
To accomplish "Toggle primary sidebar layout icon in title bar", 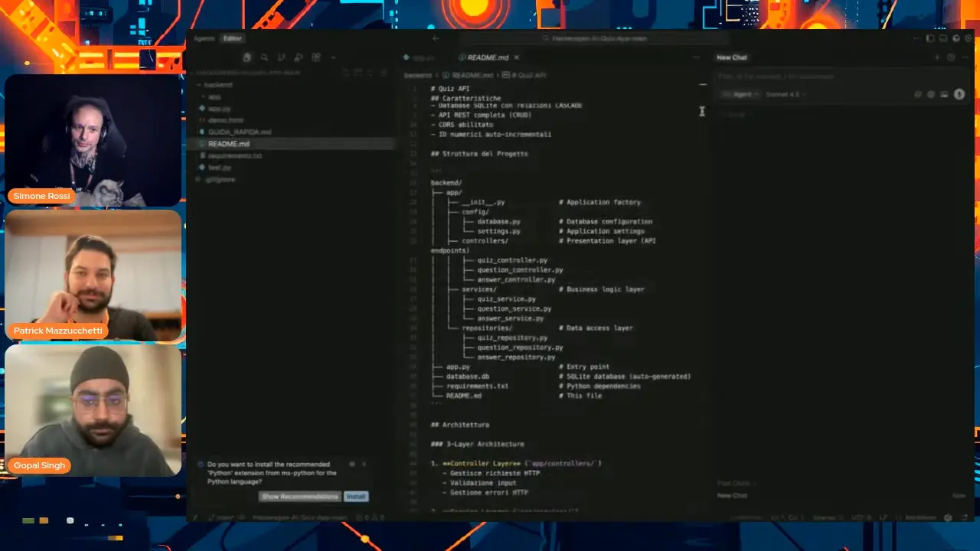I will (930, 38).
